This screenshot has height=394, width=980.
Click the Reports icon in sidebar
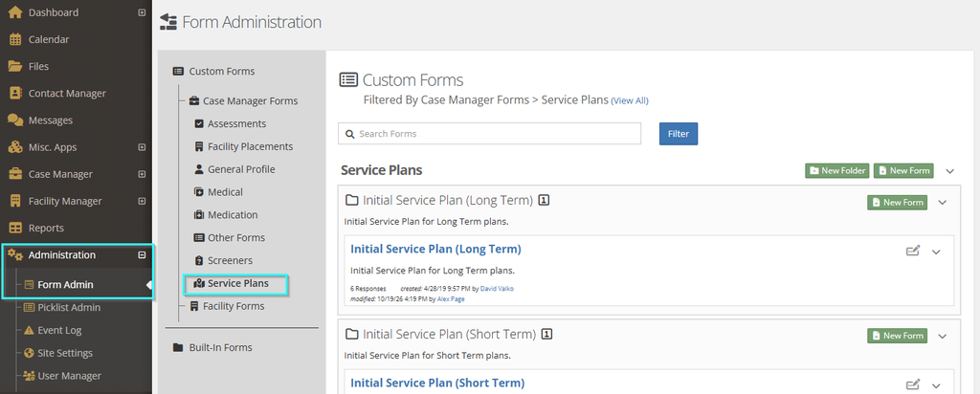pyautogui.click(x=15, y=228)
